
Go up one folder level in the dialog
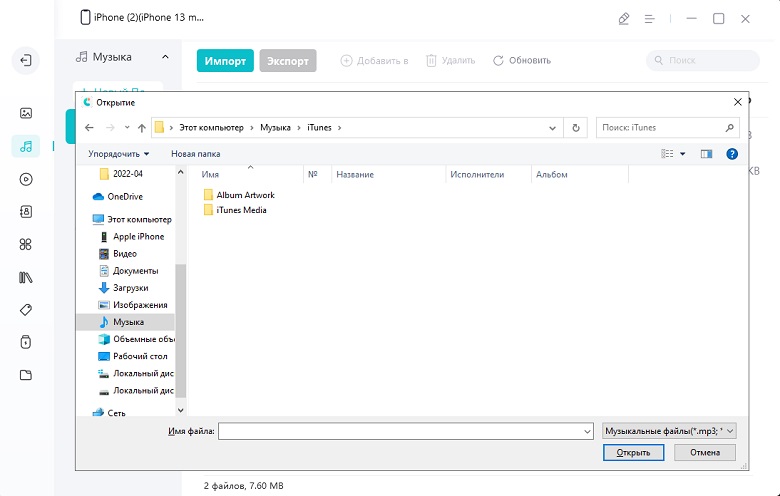tap(142, 128)
